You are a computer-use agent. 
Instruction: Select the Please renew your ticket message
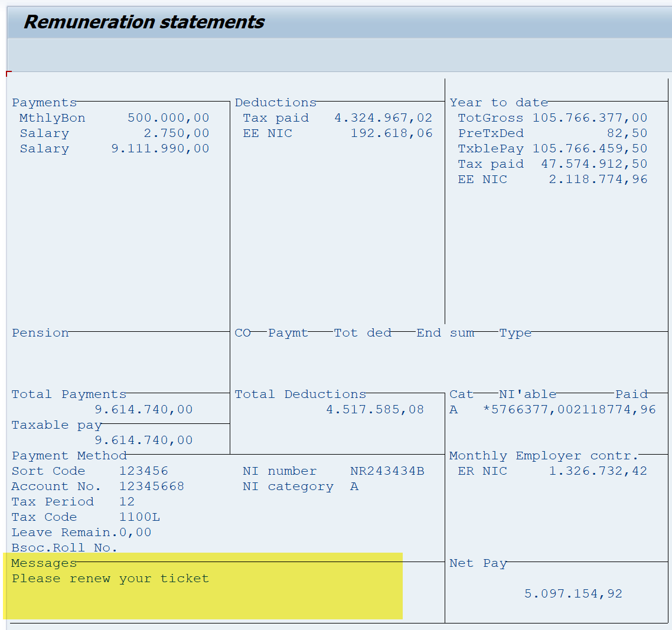pyautogui.click(x=110, y=579)
